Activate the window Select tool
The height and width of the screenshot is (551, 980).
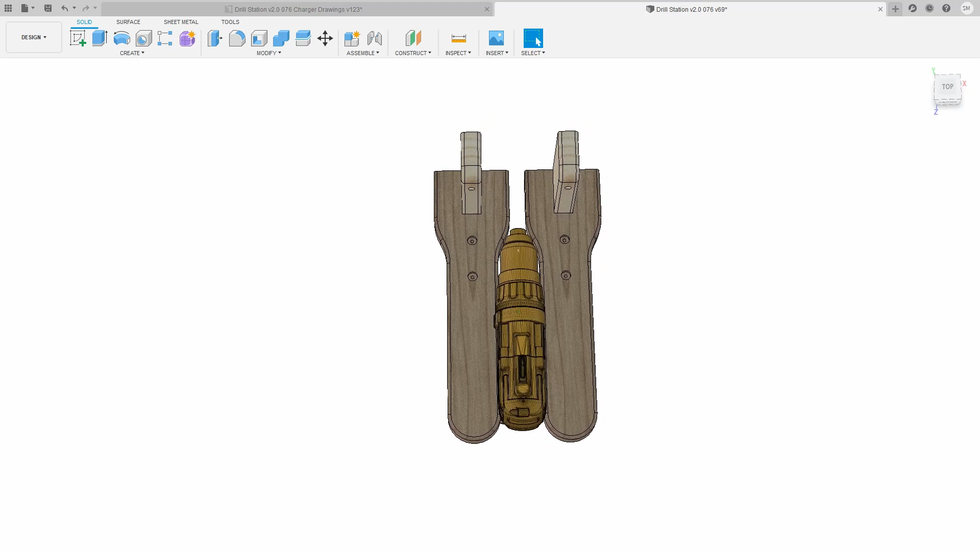tap(533, 38)
